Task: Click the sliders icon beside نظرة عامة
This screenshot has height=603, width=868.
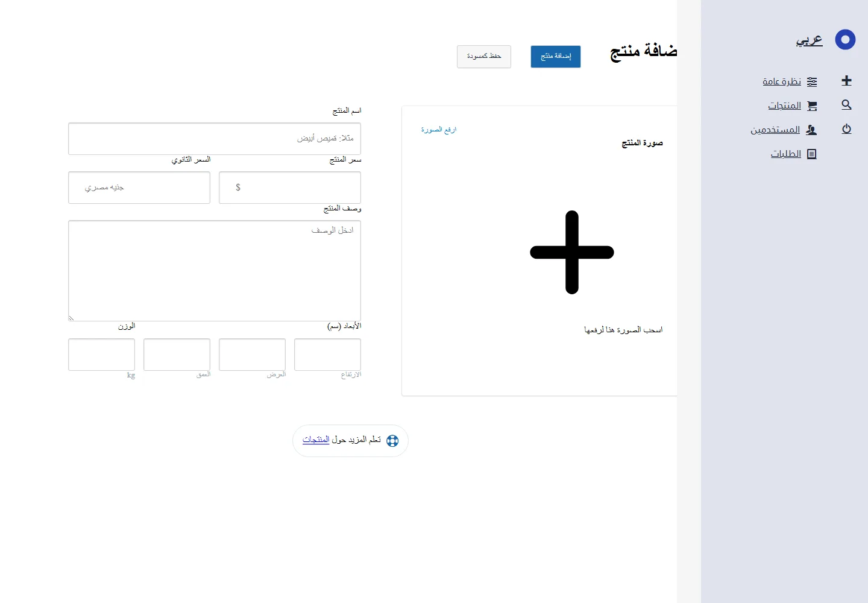Action: pyautogui.click(x=812, y=81)
